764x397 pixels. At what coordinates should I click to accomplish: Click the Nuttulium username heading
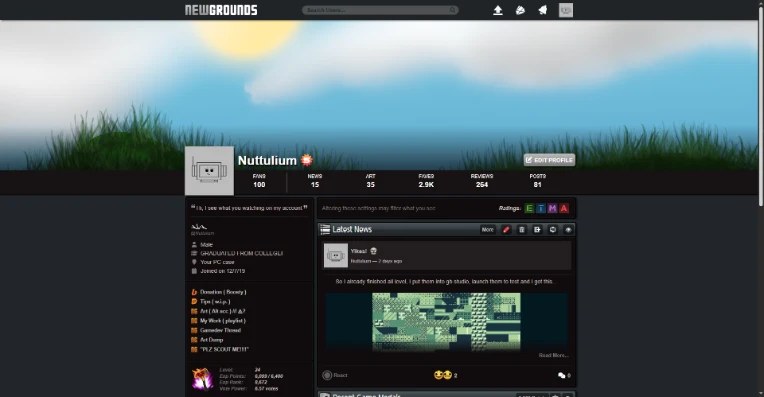coord(267,160)
